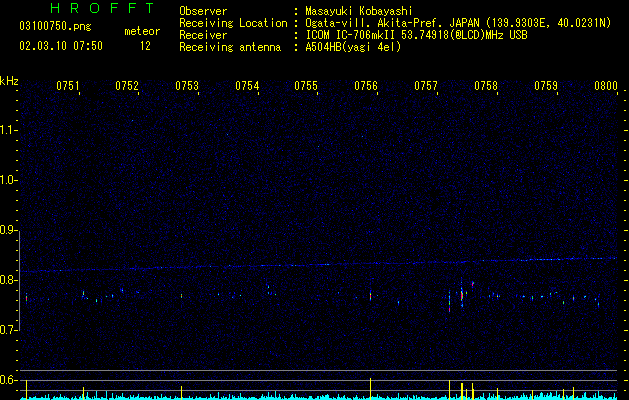Click the 0757 time axis label
Viewport: 629px width, 400px height.
[426, 86]
